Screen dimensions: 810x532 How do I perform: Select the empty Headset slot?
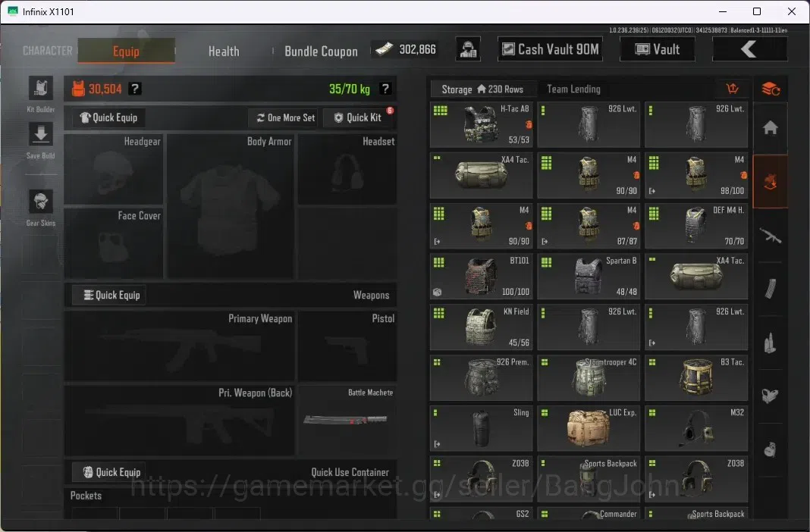(x=347, y=169)
